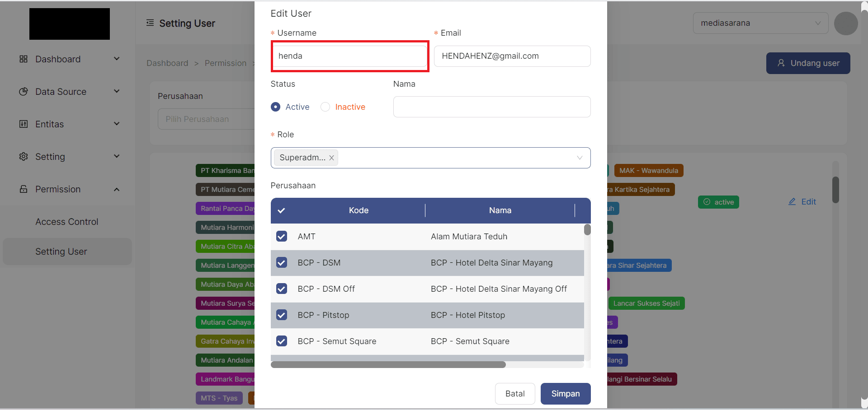Click the invite person icon on Undang user
The width and height of the screenshot is (868, 410).
coord(782,63)
